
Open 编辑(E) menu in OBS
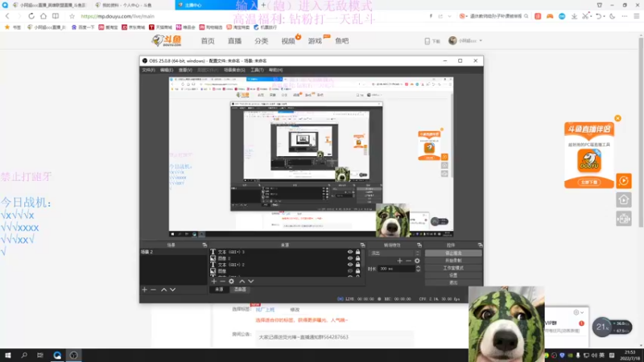[x=167, y=70]
